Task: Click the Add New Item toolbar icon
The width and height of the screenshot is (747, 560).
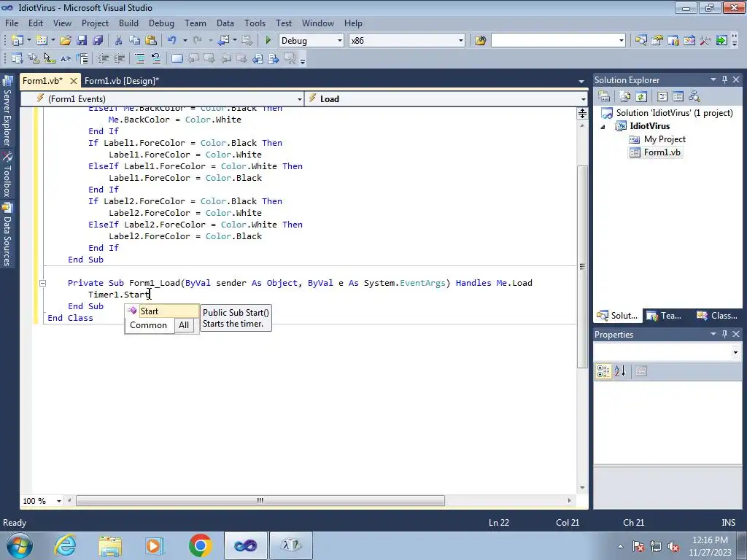Action: [x=42, y=41]
